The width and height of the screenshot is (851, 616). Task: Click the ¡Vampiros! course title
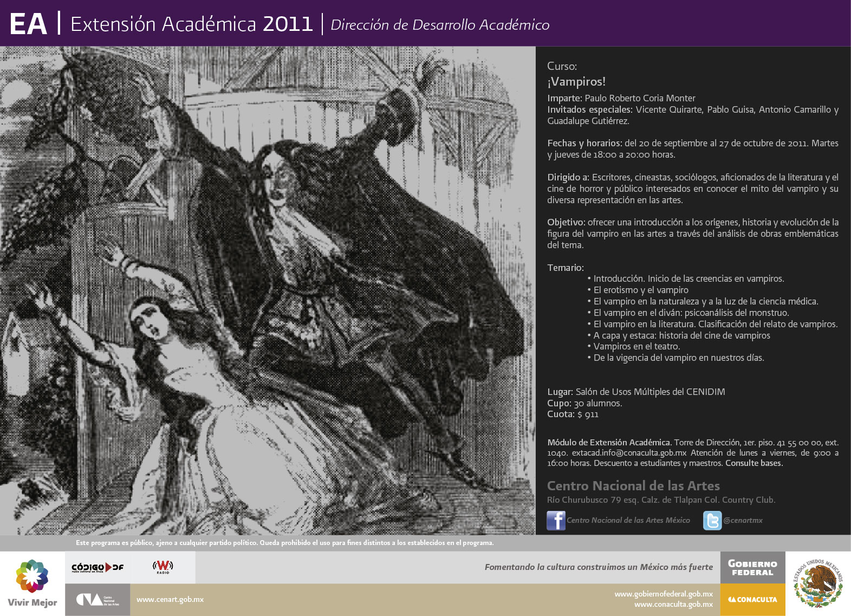click(576, 82)
